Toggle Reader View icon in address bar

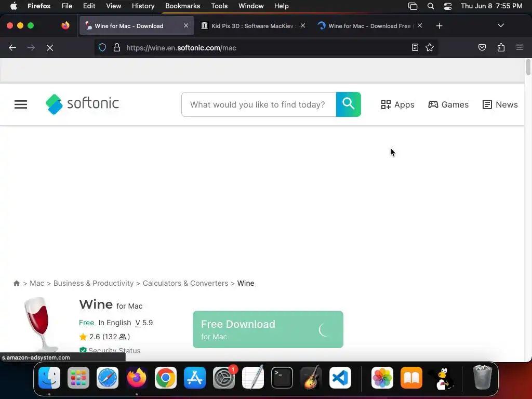pyautogui.click(x=415, y=47)
